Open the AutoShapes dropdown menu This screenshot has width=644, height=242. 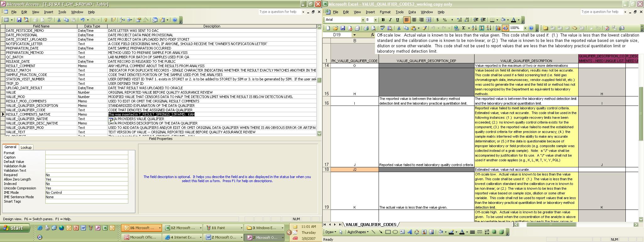(x=358, y=232)
